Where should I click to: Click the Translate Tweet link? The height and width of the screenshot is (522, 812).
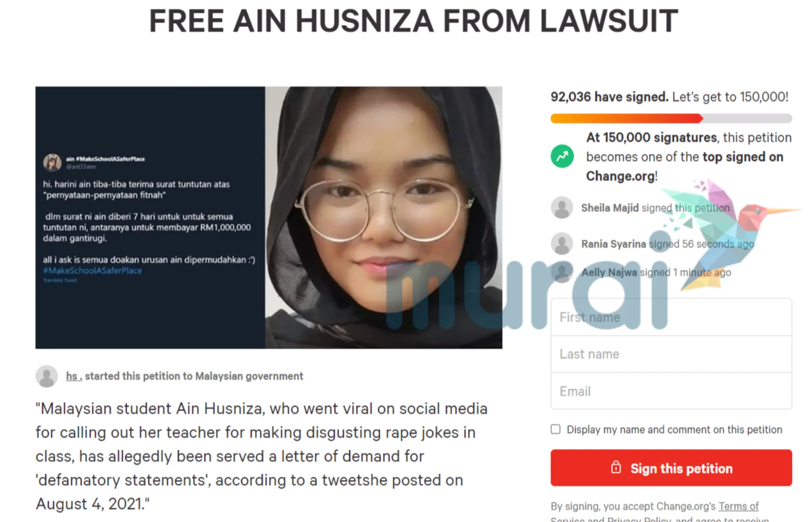coord(60,280)
